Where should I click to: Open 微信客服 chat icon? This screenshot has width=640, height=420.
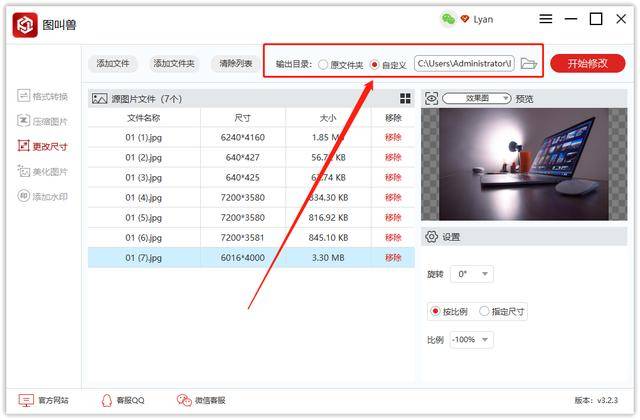tap(184, 400)
